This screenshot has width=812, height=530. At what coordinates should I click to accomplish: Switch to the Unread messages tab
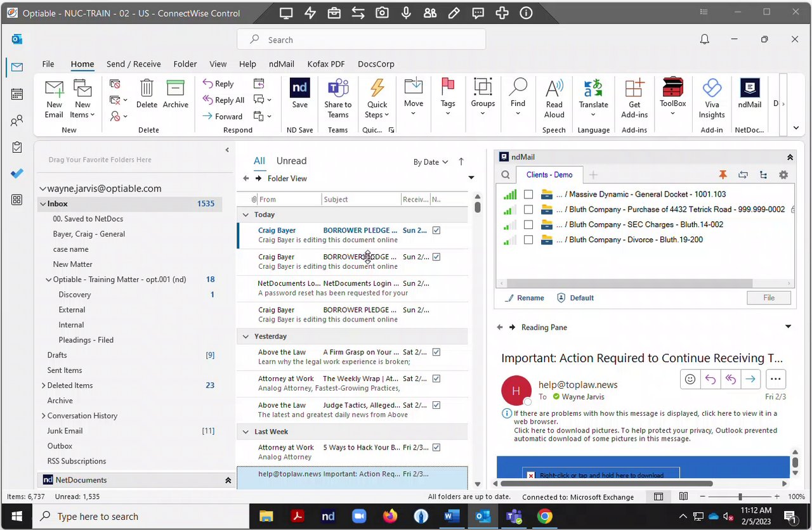click(x=291, y=161)
